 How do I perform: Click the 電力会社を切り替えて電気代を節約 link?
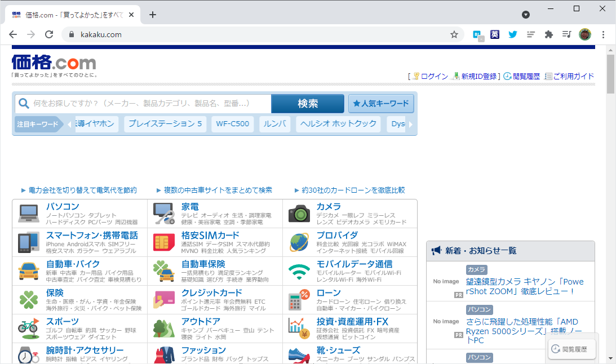coord(82,190)
